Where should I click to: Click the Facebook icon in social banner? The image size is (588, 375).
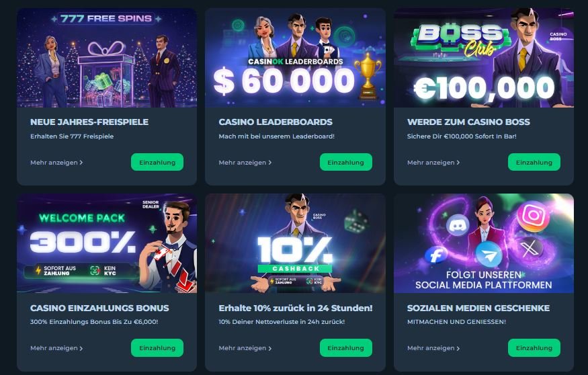point(436,255)
